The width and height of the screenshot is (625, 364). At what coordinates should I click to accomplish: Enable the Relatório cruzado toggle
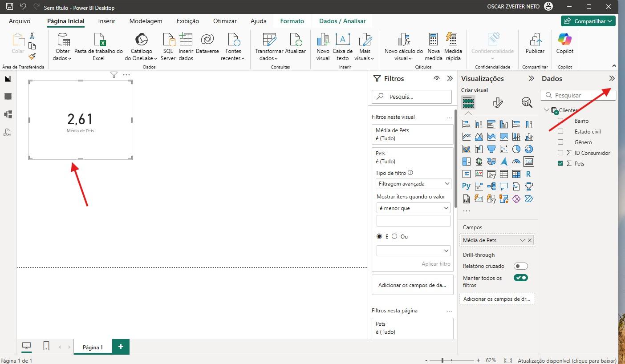coord(520,266)
